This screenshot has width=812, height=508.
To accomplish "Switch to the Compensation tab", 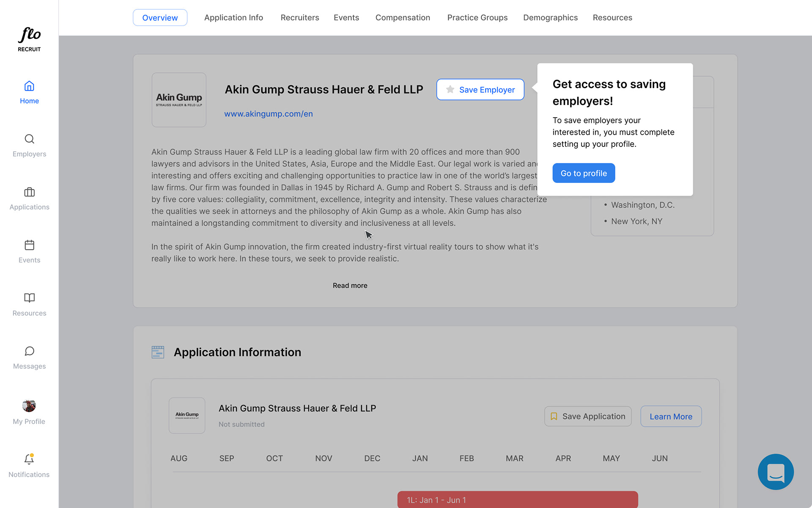I will click(x=403, y=18).
